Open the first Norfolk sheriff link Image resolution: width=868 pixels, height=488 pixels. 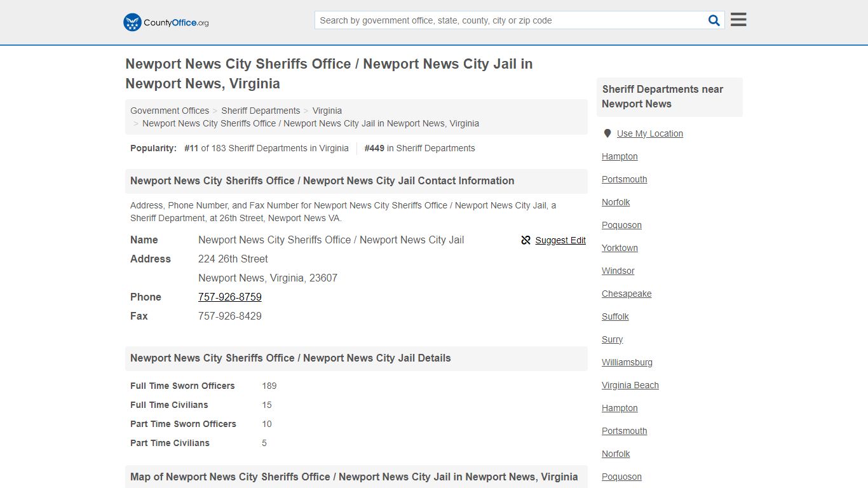[616, 202]
